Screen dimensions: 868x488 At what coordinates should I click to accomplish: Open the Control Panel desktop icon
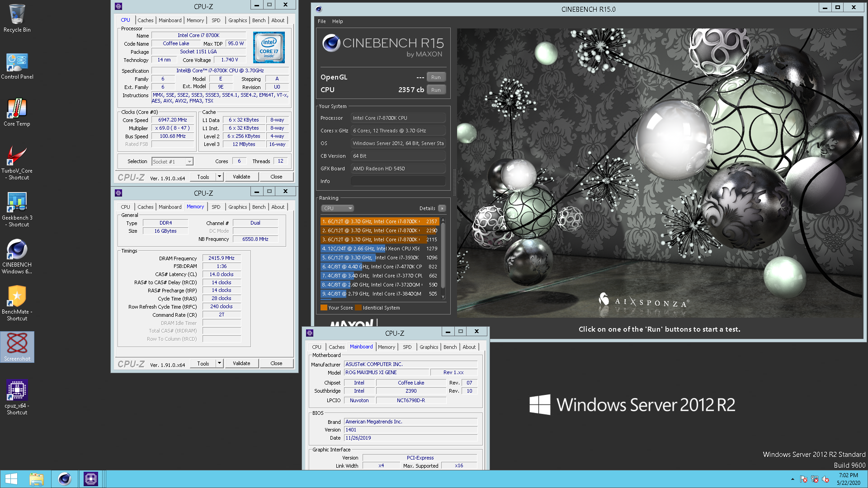click(x=17, y=66)
